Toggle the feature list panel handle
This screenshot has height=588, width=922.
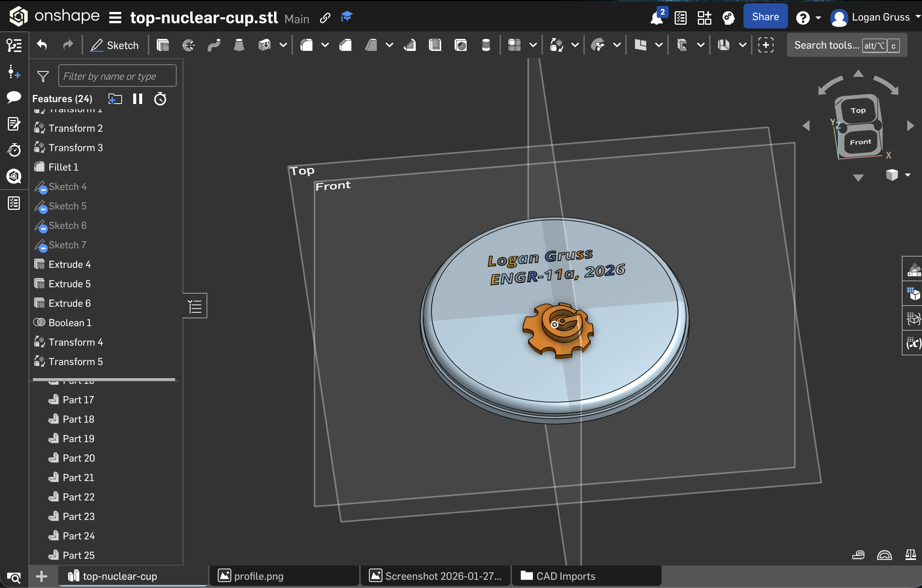click(x=195, y=306)
